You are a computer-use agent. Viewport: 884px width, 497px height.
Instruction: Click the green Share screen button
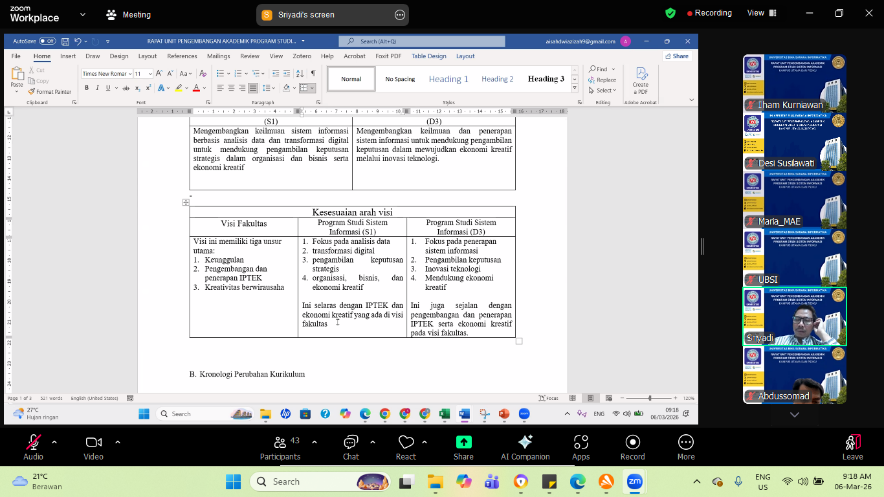[463, 443]
